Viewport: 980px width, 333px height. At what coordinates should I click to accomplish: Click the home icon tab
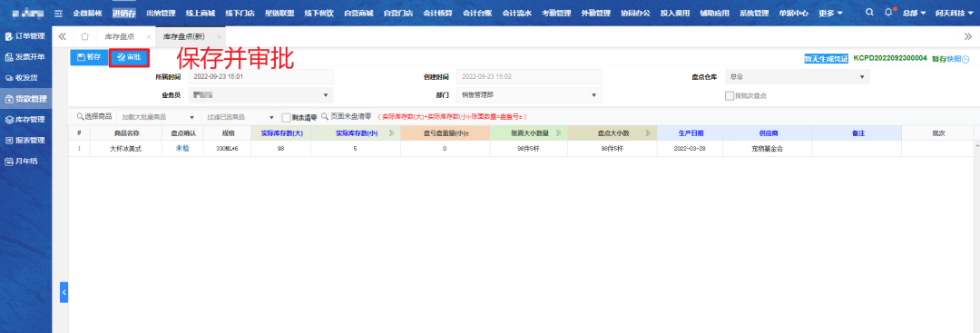85,36
